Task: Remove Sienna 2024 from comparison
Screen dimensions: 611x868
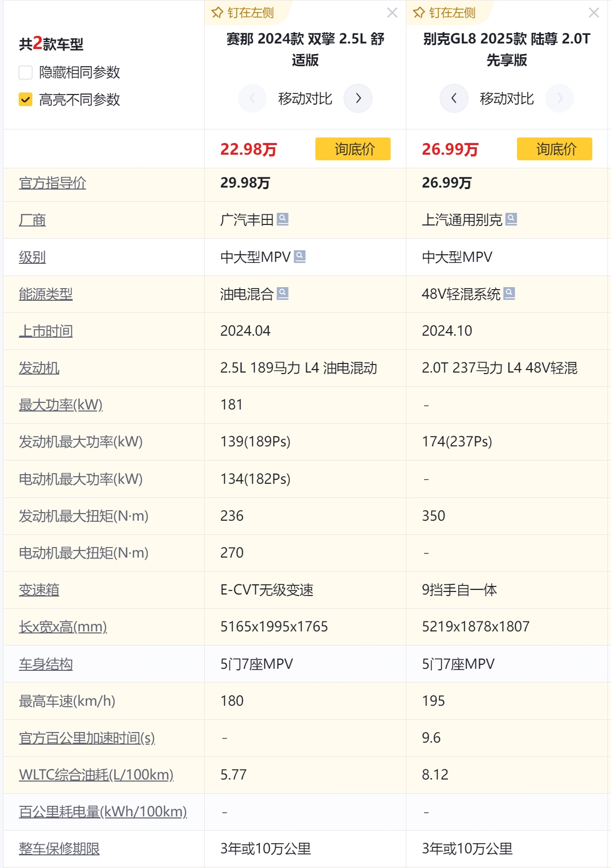Action: [392, 13]
